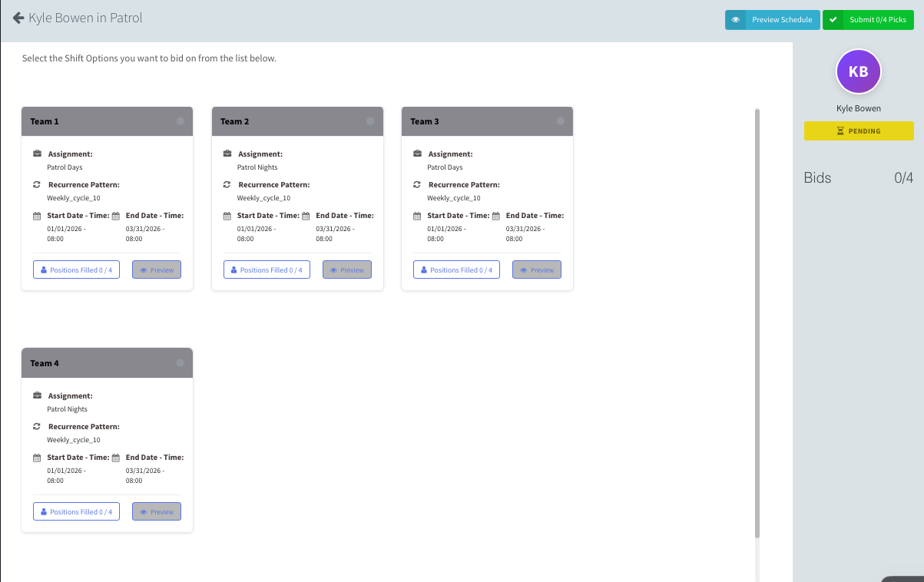Image resolution: width=924 pixels, height=582 pixels.
Task: Click Kyle Bowen in Patrol page title
Action: pos(85,18)
